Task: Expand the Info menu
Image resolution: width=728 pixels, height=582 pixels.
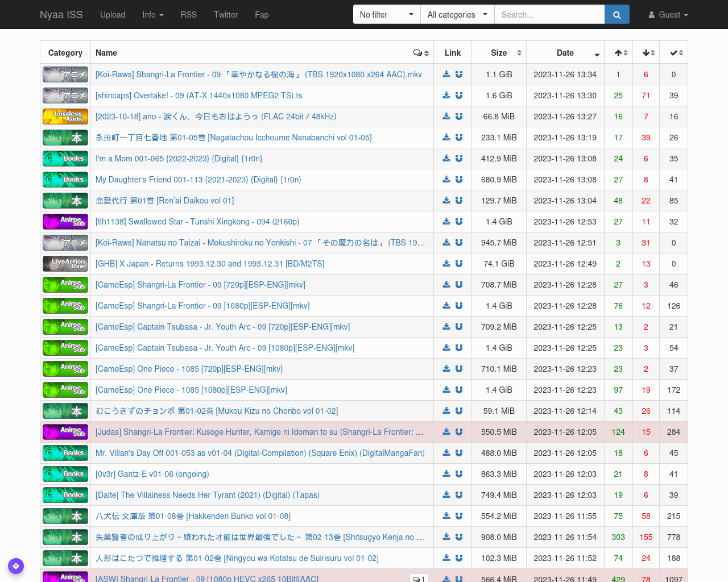Action: coord(153,15)
